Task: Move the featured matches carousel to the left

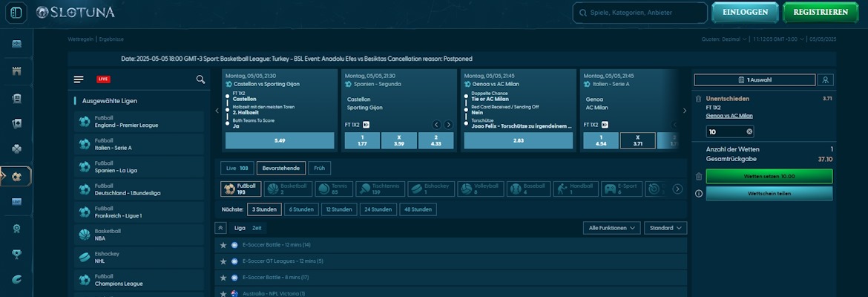Action: [x=217, y=111]
